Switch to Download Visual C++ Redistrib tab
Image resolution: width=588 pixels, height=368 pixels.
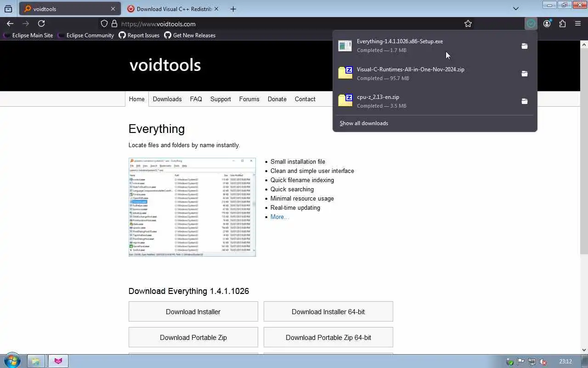173,9
